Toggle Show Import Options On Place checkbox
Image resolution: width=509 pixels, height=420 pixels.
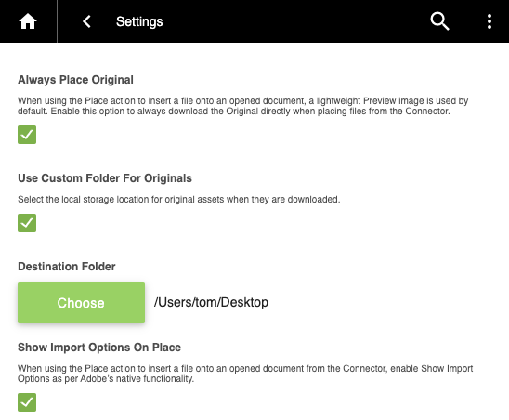[27, 402]
